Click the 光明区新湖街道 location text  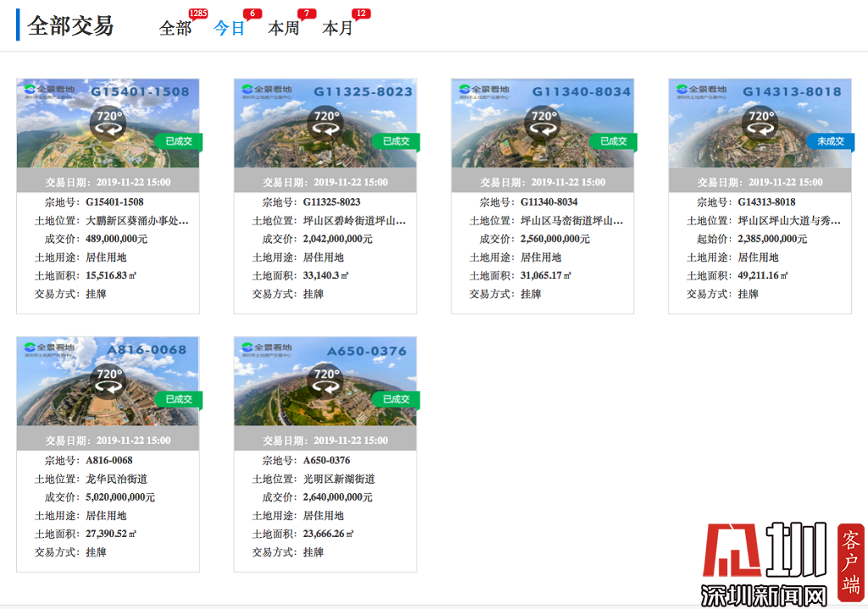coord(339,479)
